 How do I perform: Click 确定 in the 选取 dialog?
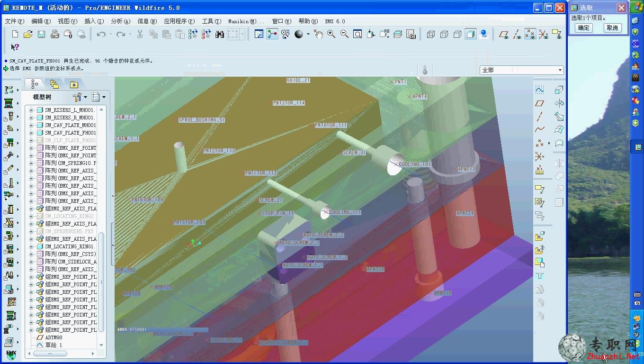[x=584, y=27]
